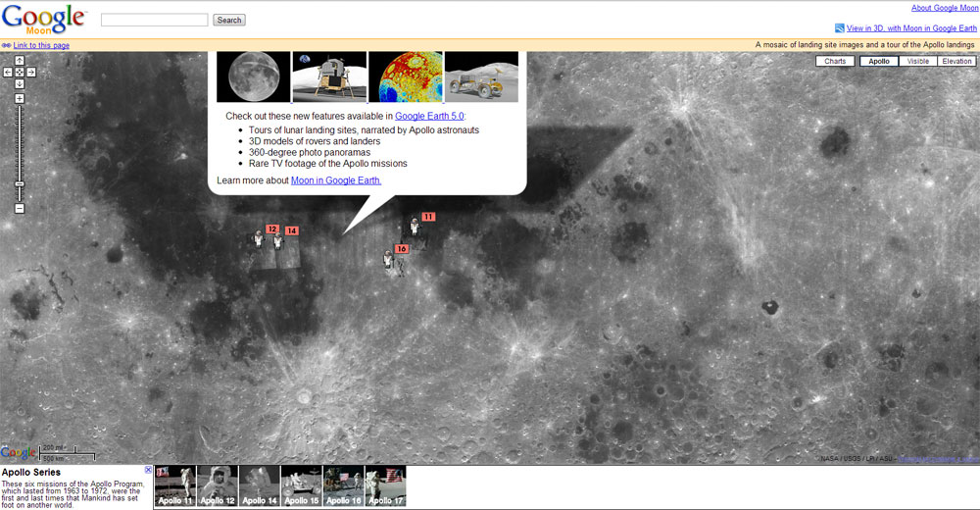Click the Apollo 16 astronaut marker

click(x=388, y=259)
